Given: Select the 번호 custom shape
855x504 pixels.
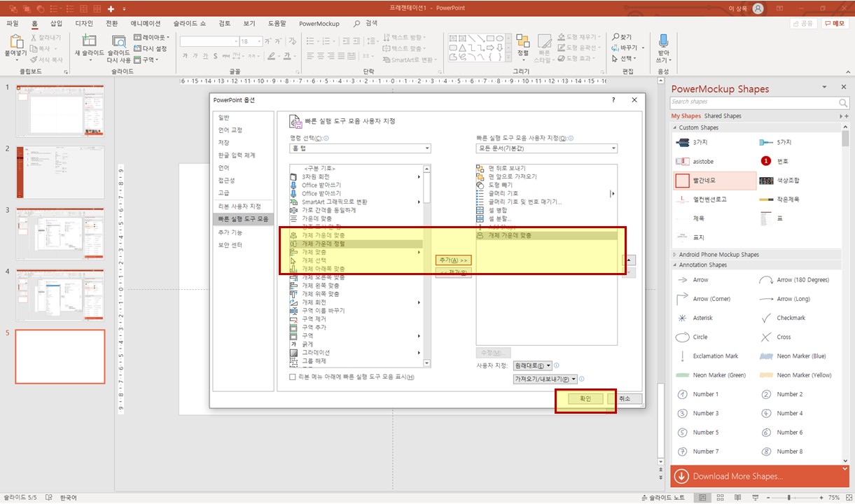Looking at the screenshot, I should pos(774,161).
